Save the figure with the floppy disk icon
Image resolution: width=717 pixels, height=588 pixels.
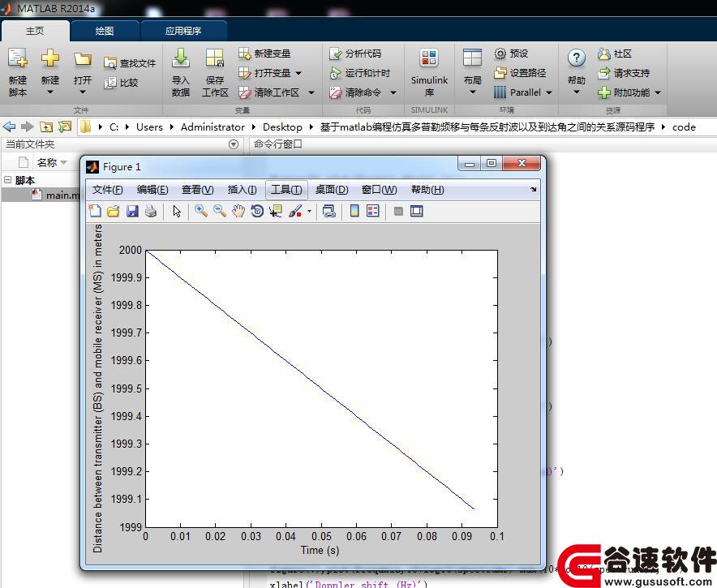tap(132, 211)
